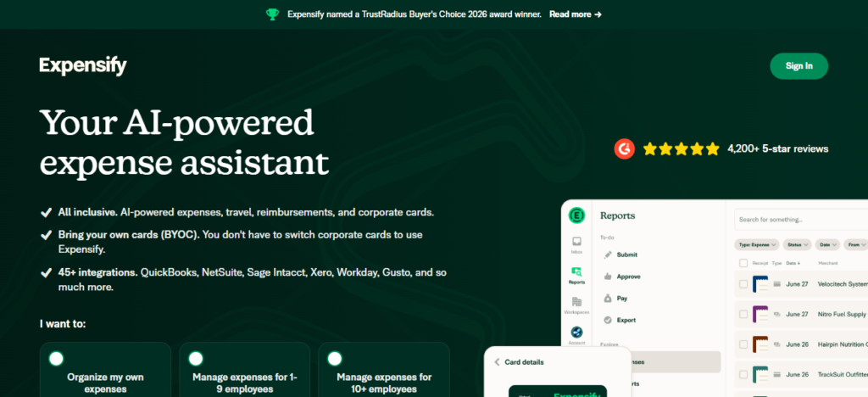Click the five gold stars rating
868x397 pixels.
click(681, 148)
